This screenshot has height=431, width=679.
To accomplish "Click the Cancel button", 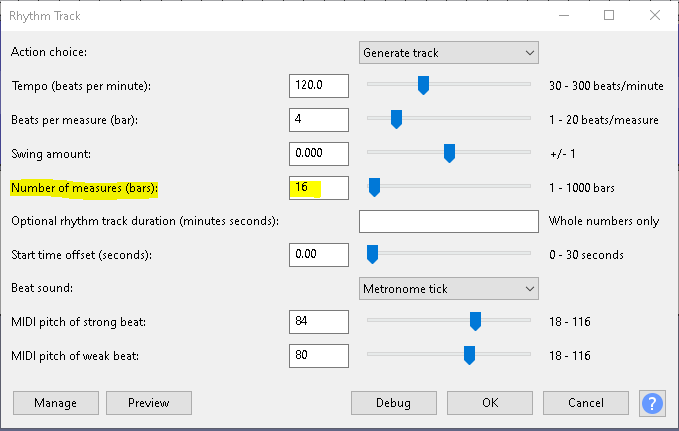I will click(586, 403).
